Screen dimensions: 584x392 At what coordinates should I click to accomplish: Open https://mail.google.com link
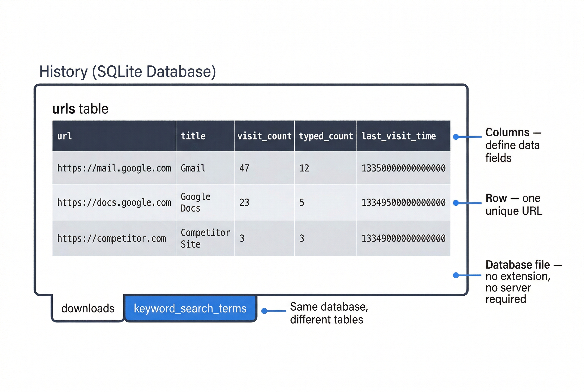coord(114,168)
